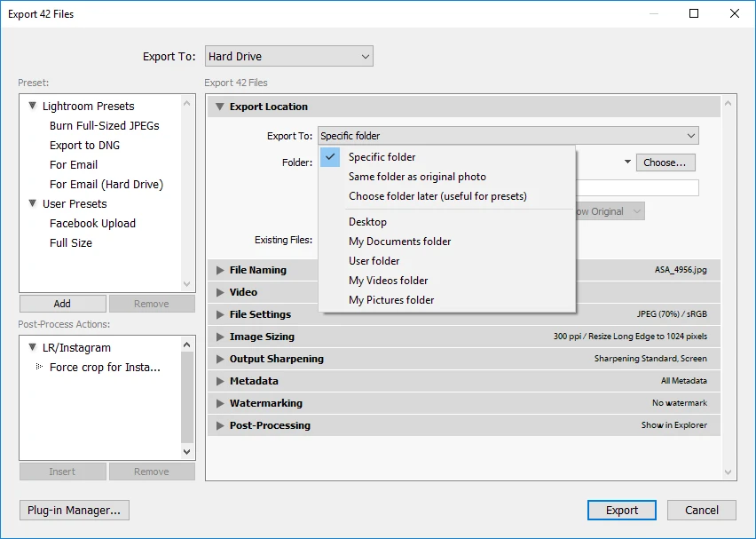The height and width of the screenshot is (539, 756).
Task: Click the No watermark summary text
Action: pyautogui.click(x=680, y=403)
